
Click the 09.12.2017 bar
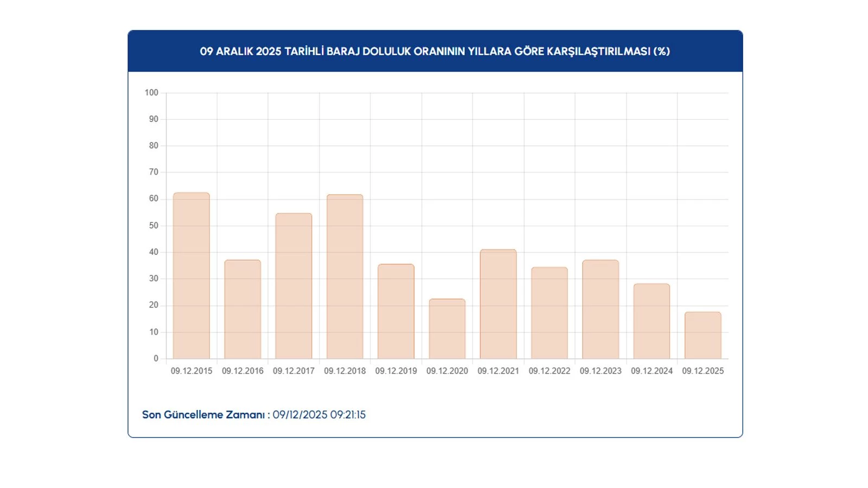(293, 286)
